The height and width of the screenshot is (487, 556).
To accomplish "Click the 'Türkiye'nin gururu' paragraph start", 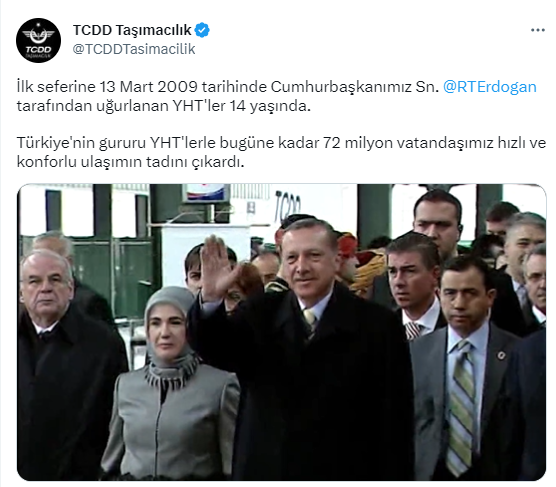I will [81, 143].
